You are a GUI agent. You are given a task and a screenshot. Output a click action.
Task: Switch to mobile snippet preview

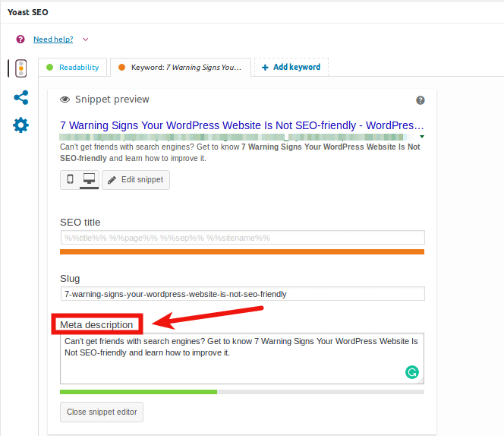(70, 179)
